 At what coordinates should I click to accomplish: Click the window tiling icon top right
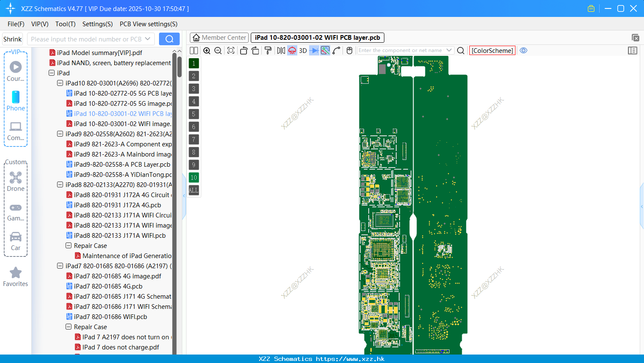coord(635,38)
